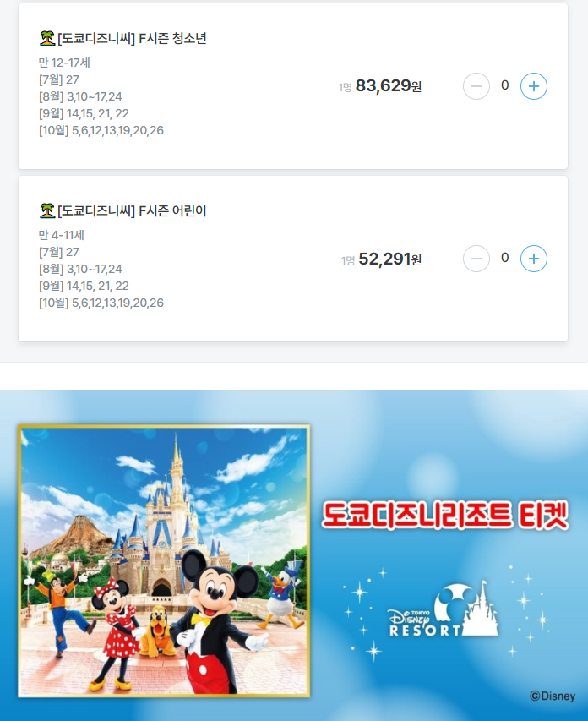Click quantity value of 청소년 ticket
The image size is (588, 721).
505,85
